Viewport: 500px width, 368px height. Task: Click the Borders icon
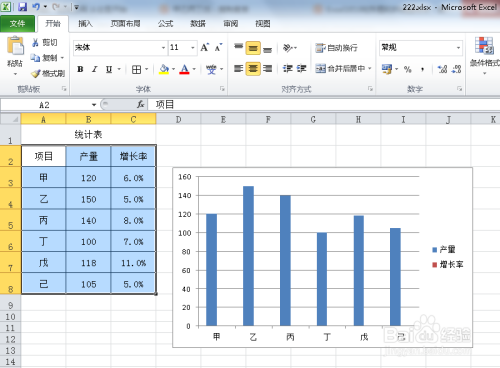click(136, 69)
